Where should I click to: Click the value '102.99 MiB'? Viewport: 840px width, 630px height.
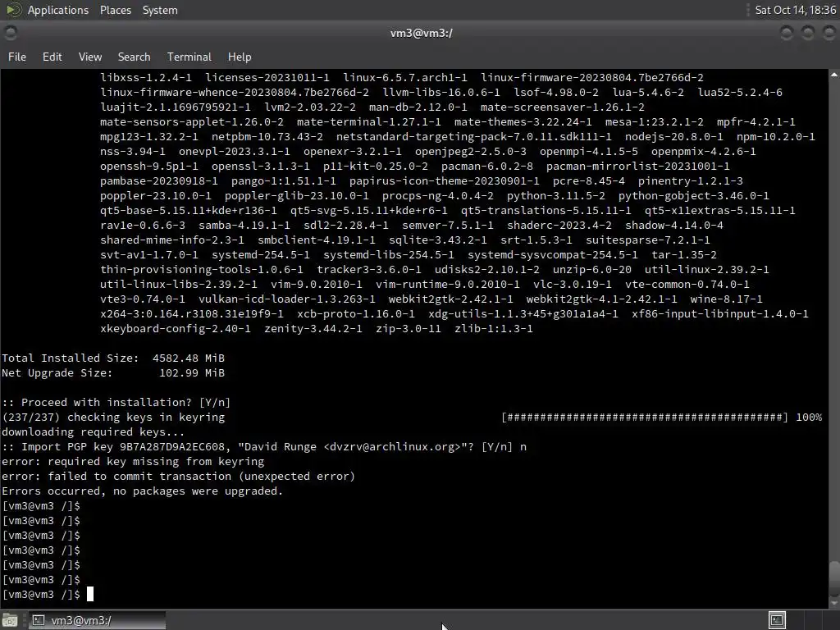[192, 373]
